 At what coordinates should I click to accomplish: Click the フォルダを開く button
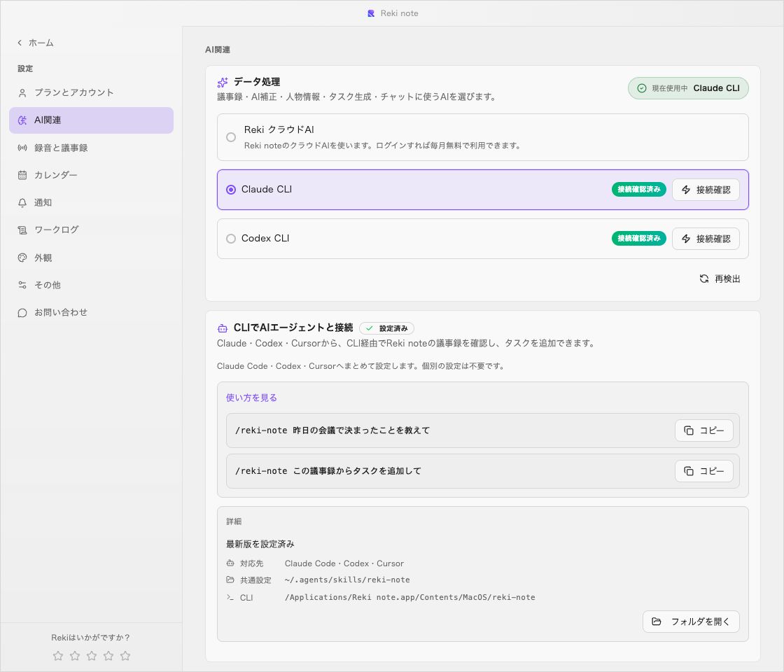[x=691, y=622]
